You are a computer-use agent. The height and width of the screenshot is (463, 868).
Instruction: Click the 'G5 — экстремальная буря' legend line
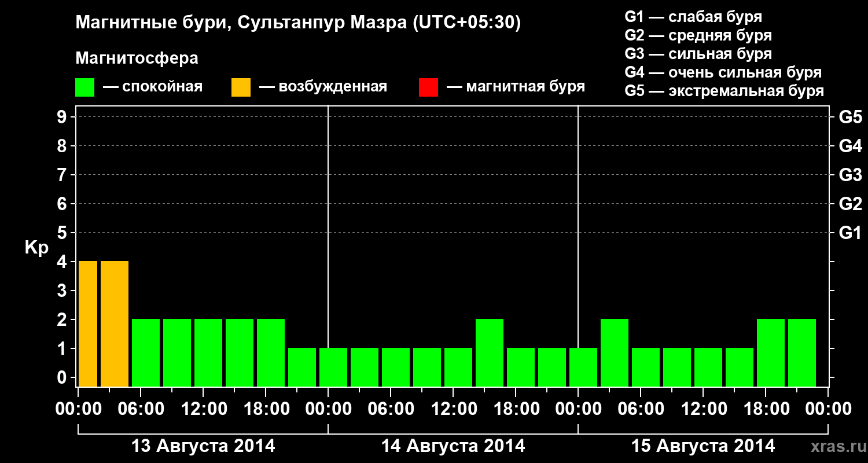(x=724, y=91)
